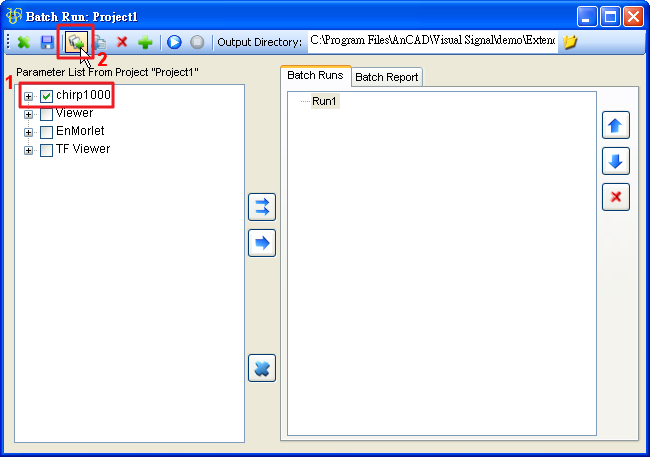Click the Output Directory path field

(430, 42)
